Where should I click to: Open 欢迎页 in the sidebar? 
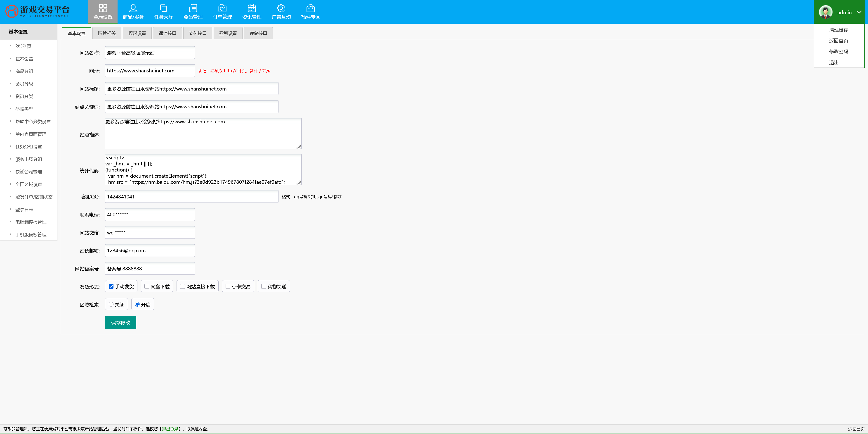click(x=23, y=46)
